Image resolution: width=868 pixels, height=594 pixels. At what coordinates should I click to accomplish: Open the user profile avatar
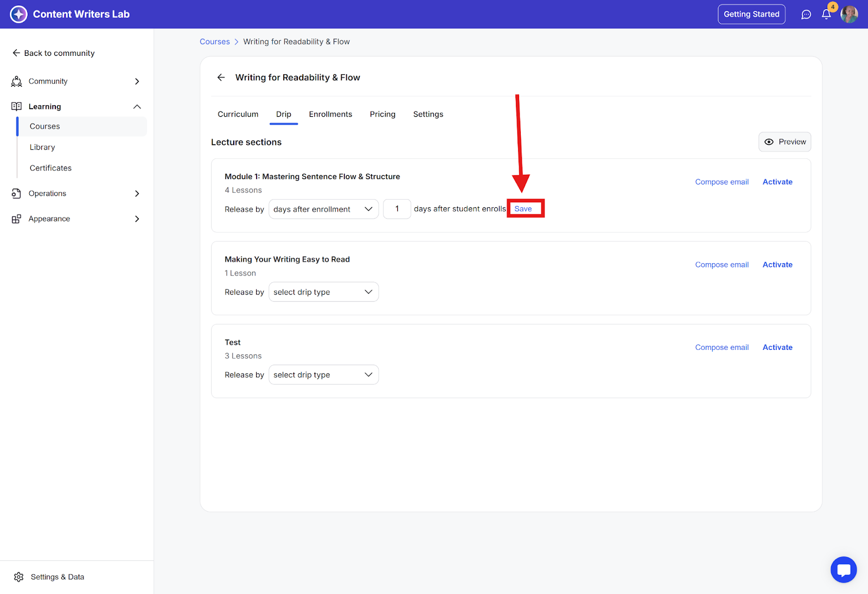[x=849, y=14]
